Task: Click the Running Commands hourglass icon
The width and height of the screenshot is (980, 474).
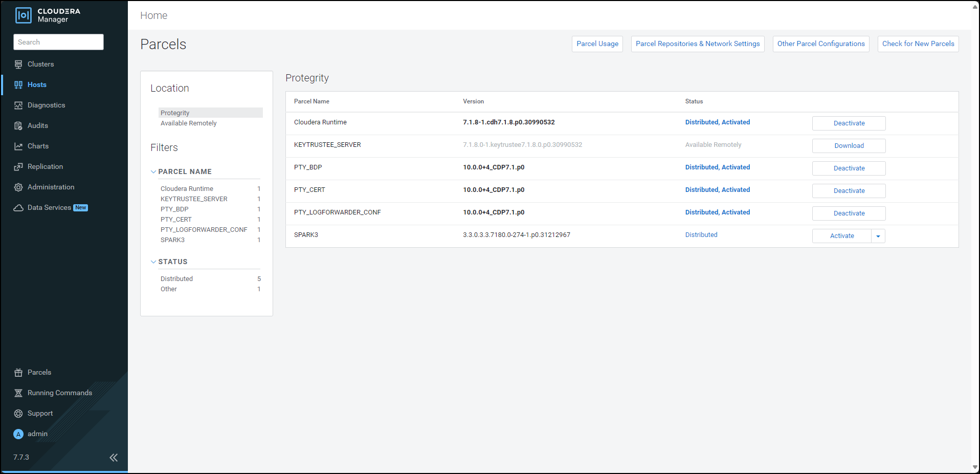Action: coord(18,393)
